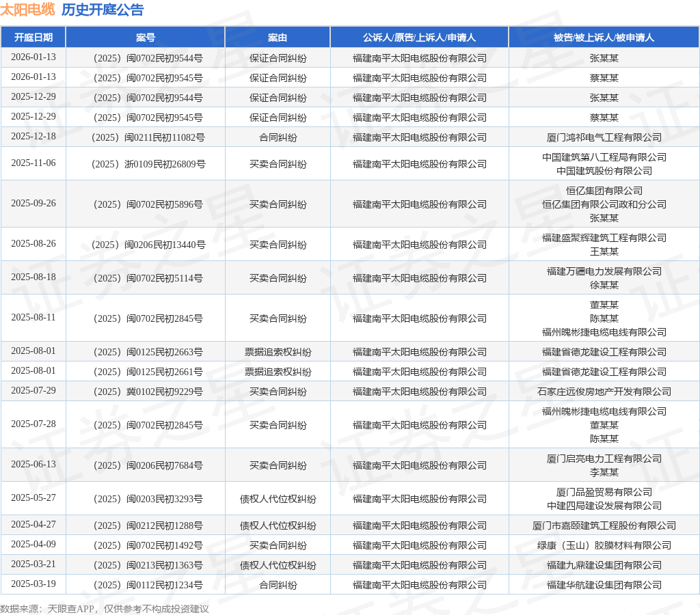Click date cell 2025-12-18
700x615 pixels.
(33, 136)
